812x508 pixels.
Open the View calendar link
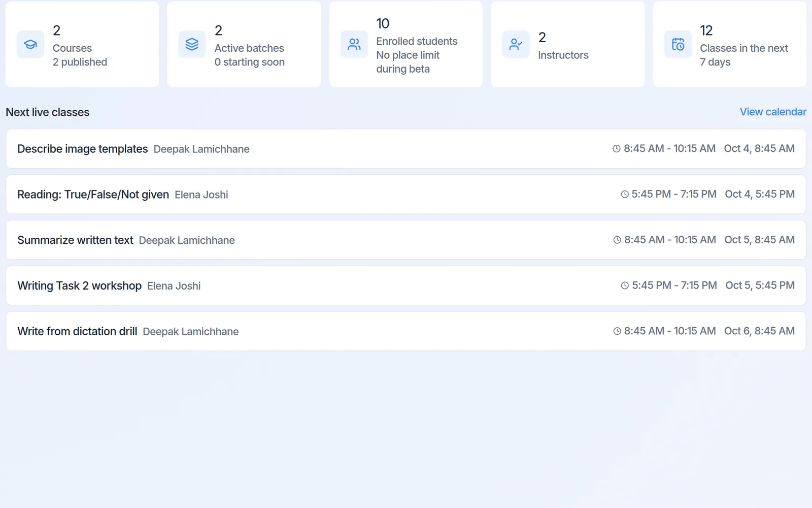[773, 112]
